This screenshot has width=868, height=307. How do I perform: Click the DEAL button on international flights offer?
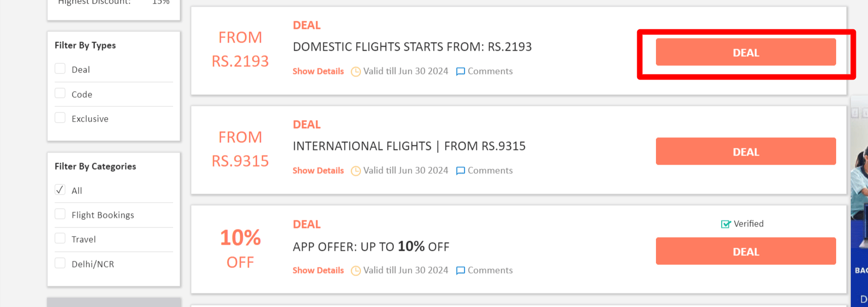(745, 151)
